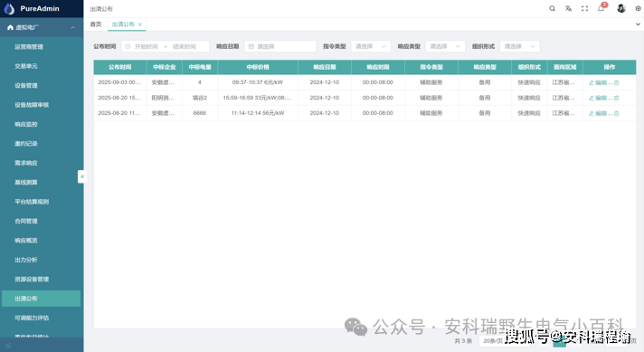Viewport: 644px width, 352px height.
Task: Open the 响应类型 dropdown
Action: [445, 46]
